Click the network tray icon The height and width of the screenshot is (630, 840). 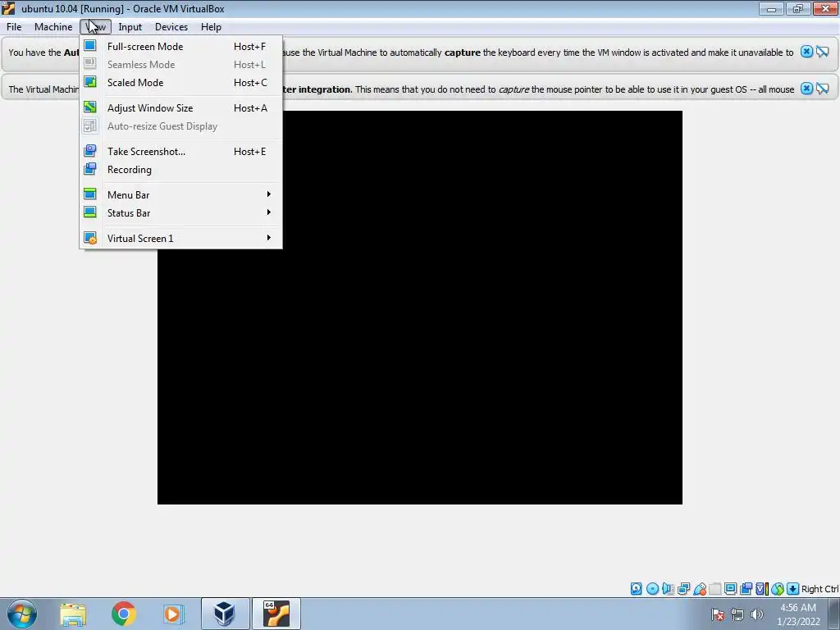737,614
